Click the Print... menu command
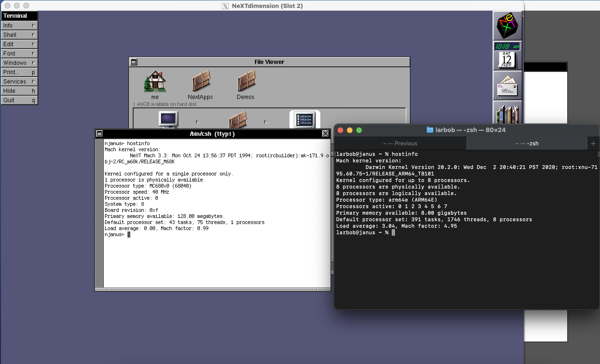This screenshot has width=600, height=364. pos(19,72)
